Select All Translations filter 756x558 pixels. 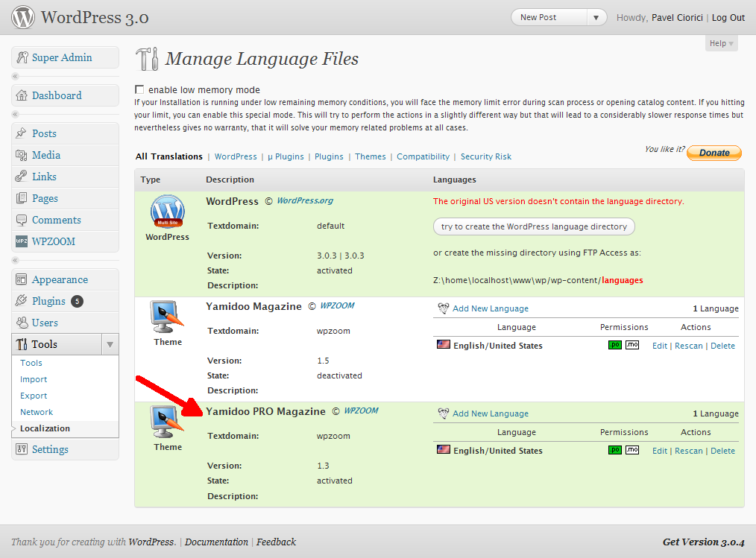[168, 156]
